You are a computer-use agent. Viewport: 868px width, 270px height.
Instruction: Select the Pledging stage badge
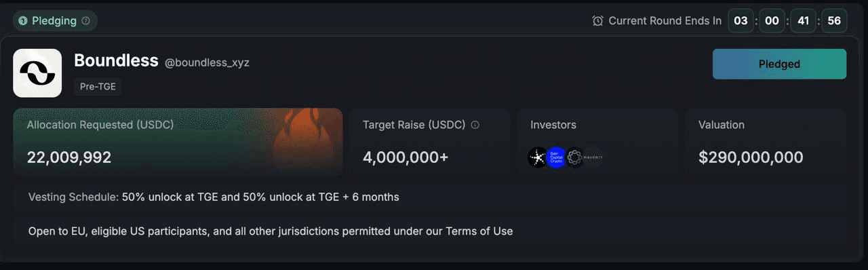55,21
